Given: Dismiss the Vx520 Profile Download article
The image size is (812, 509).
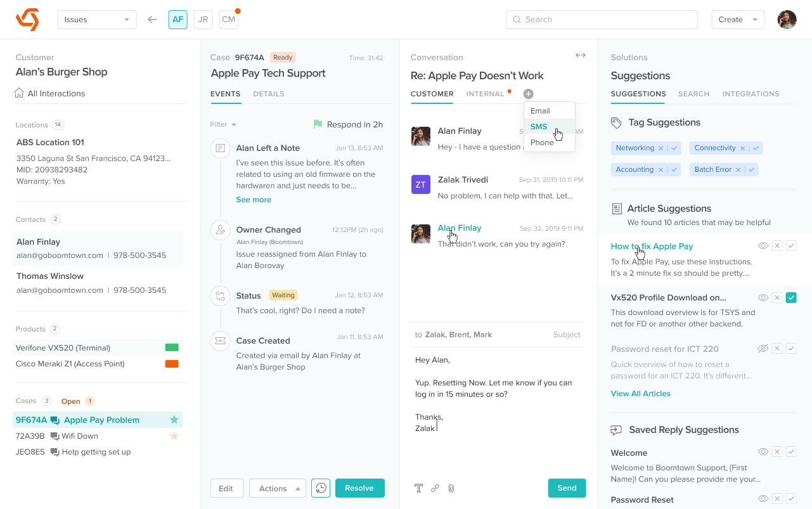Looking at the screenshot, I should (777, 297).
